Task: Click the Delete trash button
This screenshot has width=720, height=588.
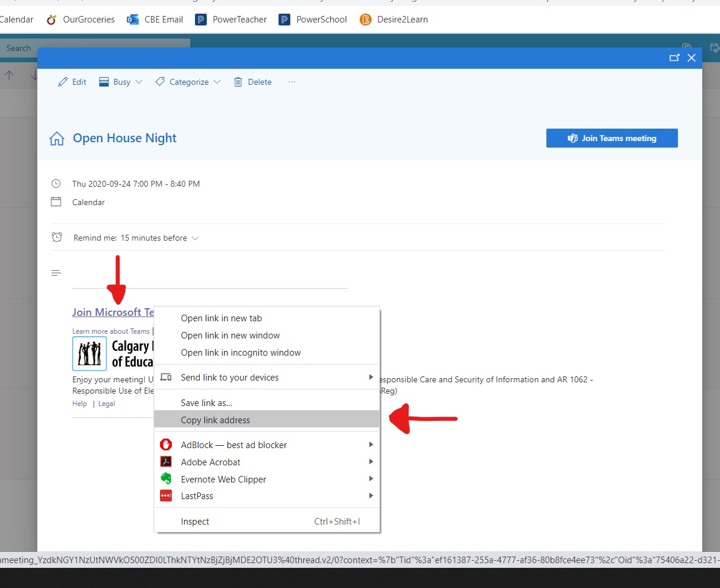Action: (x=253, y=82)
